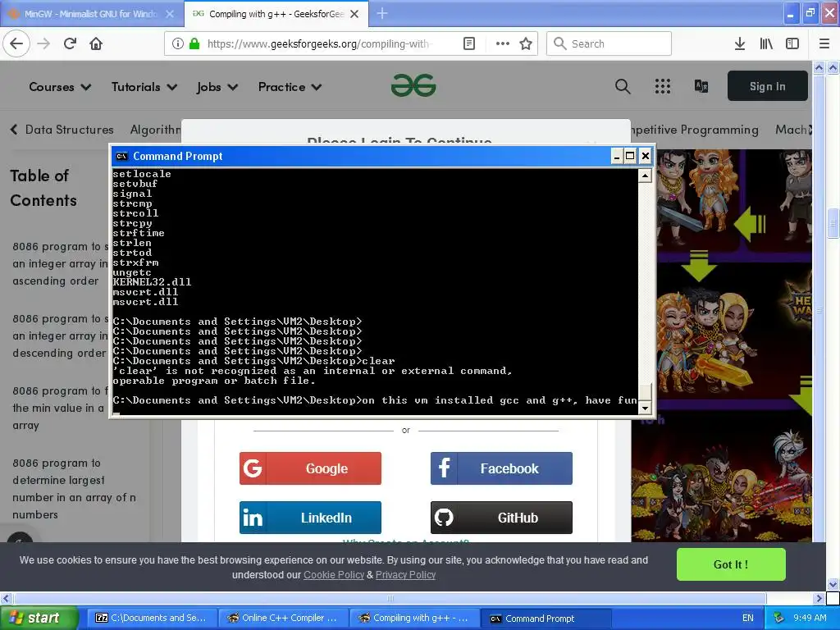The width and height of the screenshot is (840, 630).
Task: Log in with the Facebook button
Action: tap(501, 468)
